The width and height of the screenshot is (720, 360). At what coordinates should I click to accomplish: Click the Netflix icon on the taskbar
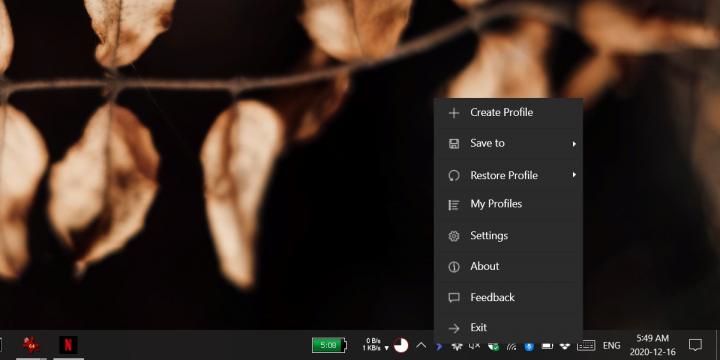pyautogui.click(x=68, y=344)
